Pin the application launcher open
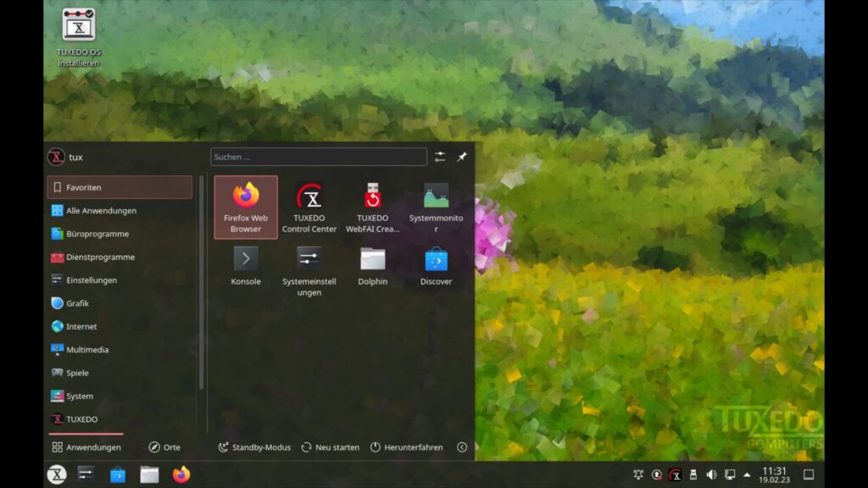868x488 pixels. click(x=462, y=157)
